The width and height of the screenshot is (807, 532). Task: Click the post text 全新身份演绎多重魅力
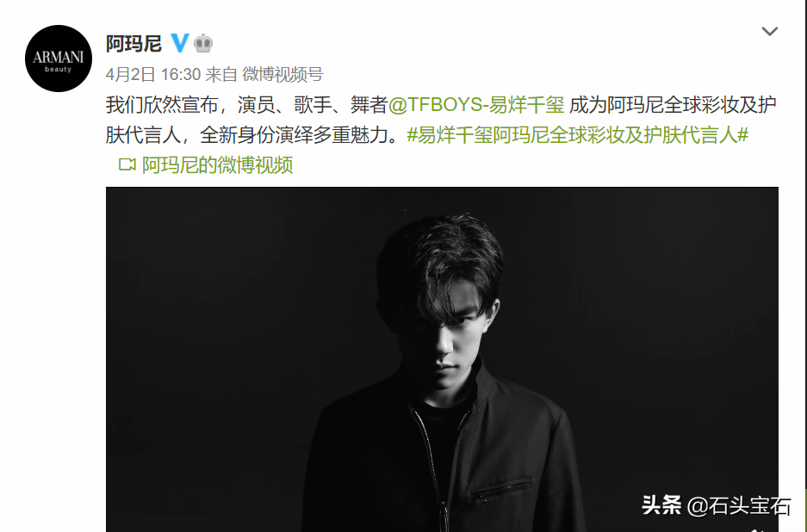pyautogui.click(x=294, y=135)
